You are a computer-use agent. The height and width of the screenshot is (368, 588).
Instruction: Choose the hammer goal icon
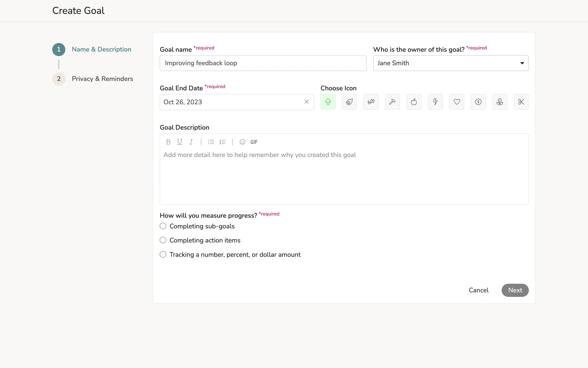pyautogui.click(x=392, y=102)
